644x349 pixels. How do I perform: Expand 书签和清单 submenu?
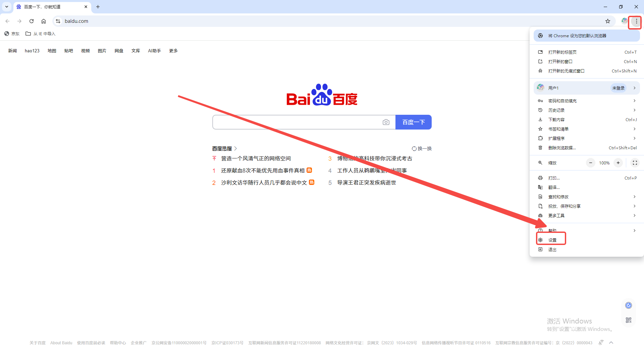pos(587,129)
